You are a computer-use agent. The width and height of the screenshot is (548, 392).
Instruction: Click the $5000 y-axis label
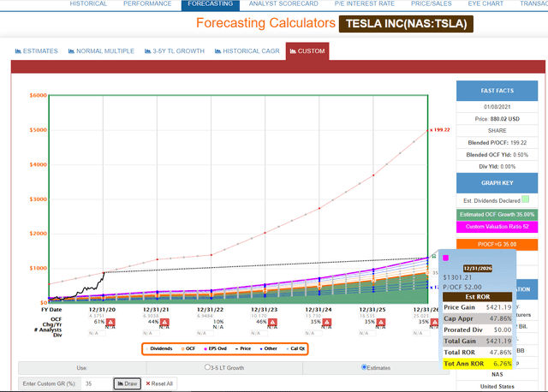tap(38, 130)
